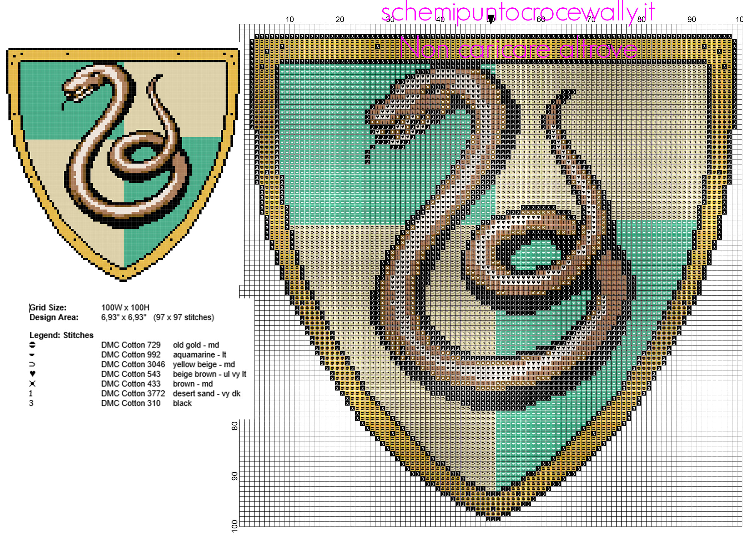Click the row ruler number 80
The height and width of the screenshot is (560, 743).
click(x=234, y=426)
